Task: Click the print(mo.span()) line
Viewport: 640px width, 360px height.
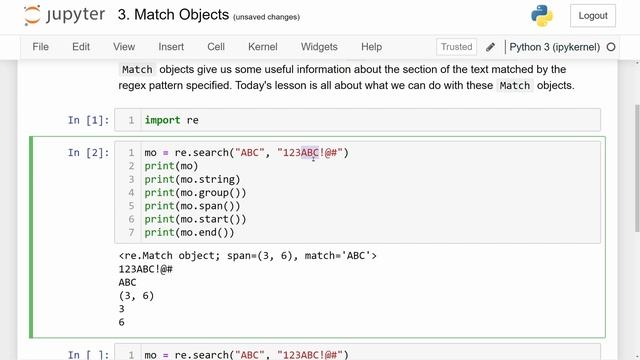Action: click(192, 206)
